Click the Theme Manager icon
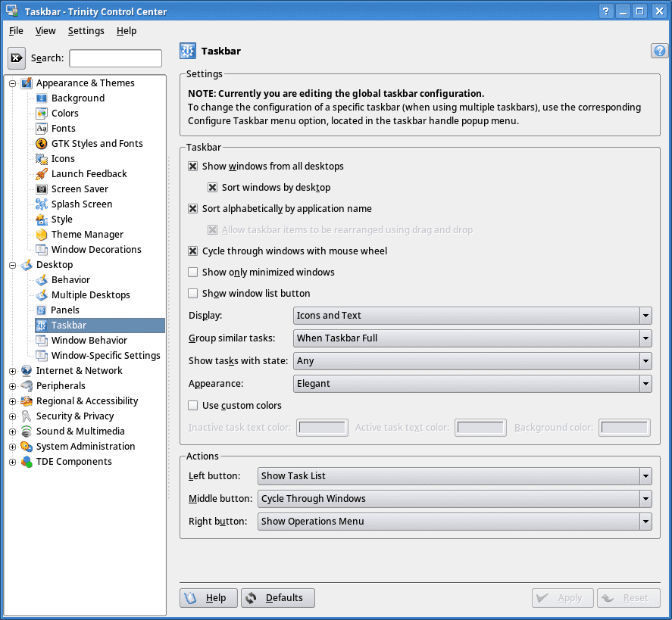672x620 pixels. pyautogui.click(x=42, y=234)
